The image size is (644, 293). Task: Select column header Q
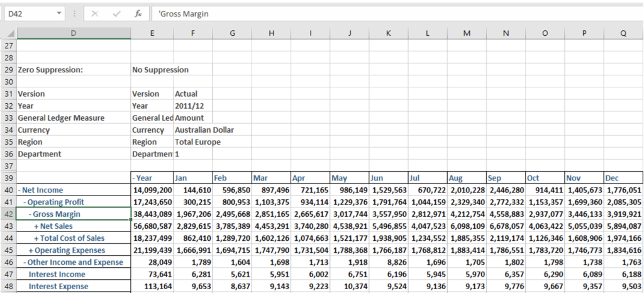[623, 33]
